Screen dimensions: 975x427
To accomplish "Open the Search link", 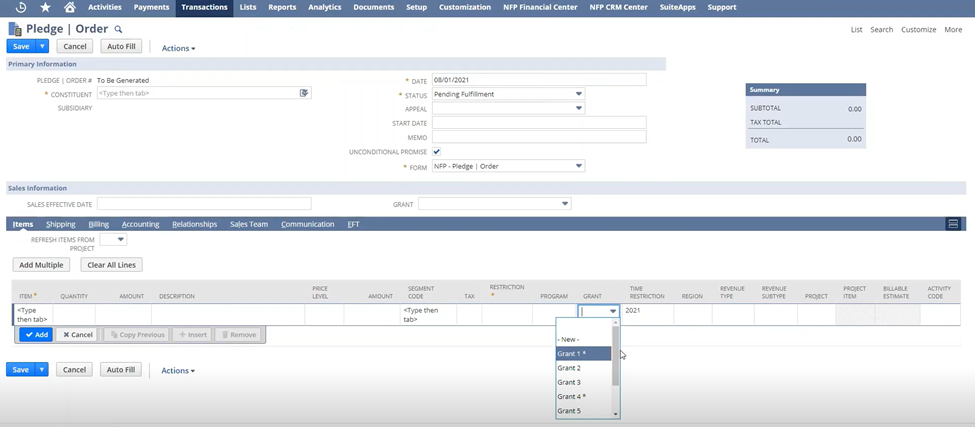I will coord(881,30).
